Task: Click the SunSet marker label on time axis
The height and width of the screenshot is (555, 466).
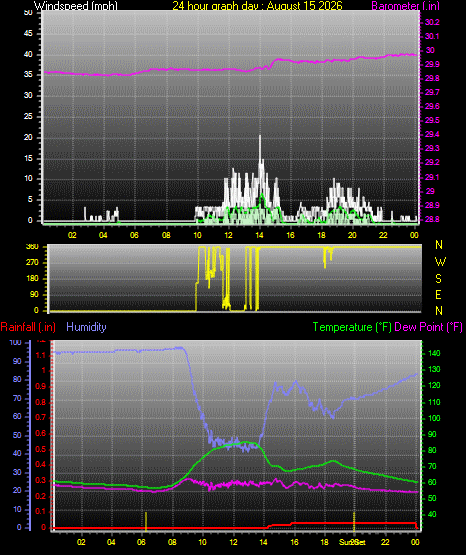Action: point(352,542)
